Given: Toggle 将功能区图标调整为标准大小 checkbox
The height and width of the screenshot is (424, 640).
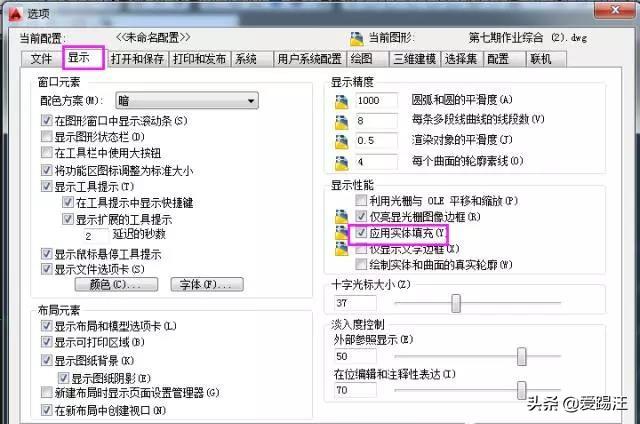Looking at the screenshot, I should click(47, 170).
